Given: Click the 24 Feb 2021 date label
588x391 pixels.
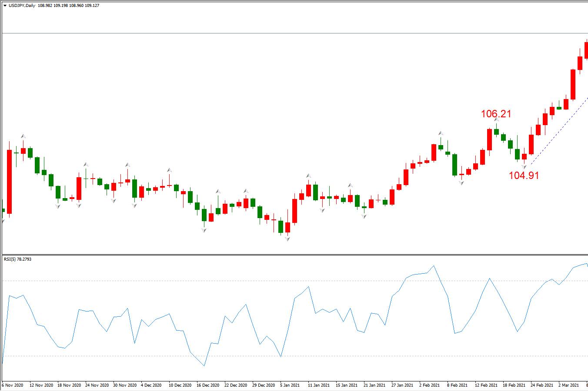Looking at the screenshot, I should pos(541,385).
